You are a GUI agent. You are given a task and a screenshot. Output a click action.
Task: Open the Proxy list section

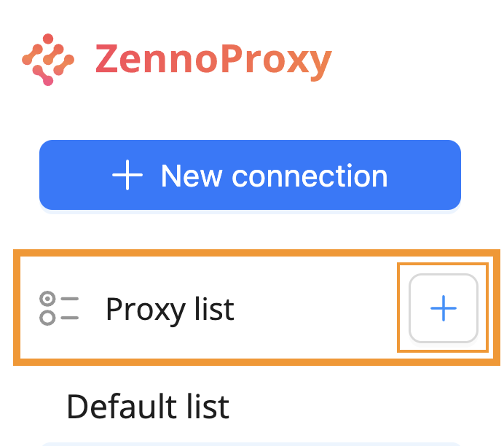point(170,309)
